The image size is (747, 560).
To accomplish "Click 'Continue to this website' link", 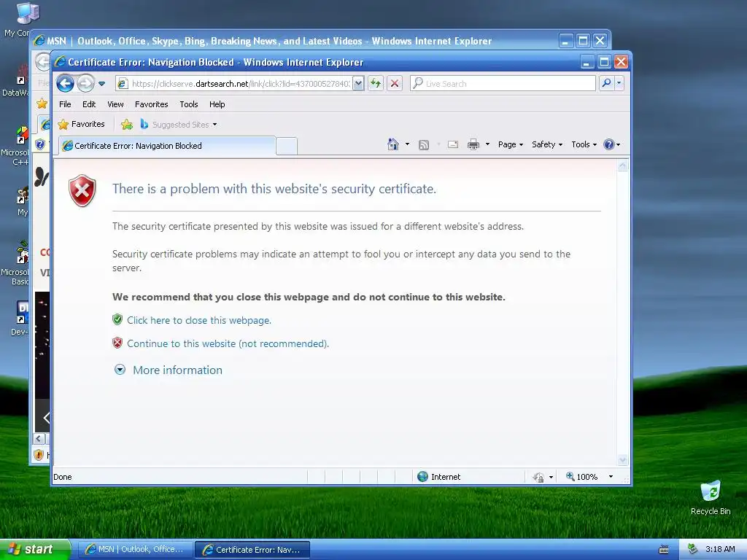I will click(x=228, y=344).
